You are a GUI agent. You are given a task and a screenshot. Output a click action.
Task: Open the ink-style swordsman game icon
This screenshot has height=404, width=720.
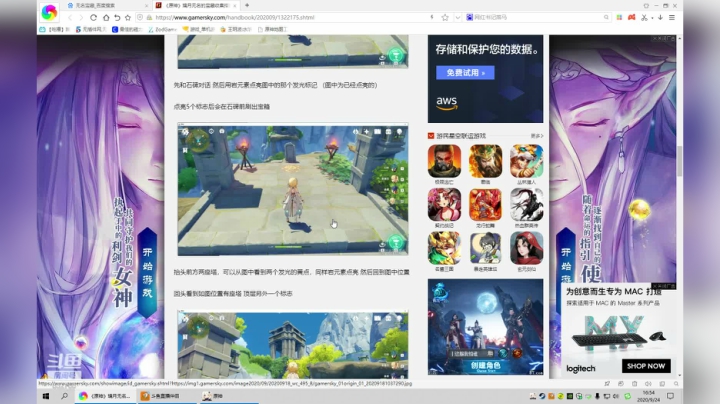[x=527, y=205]
